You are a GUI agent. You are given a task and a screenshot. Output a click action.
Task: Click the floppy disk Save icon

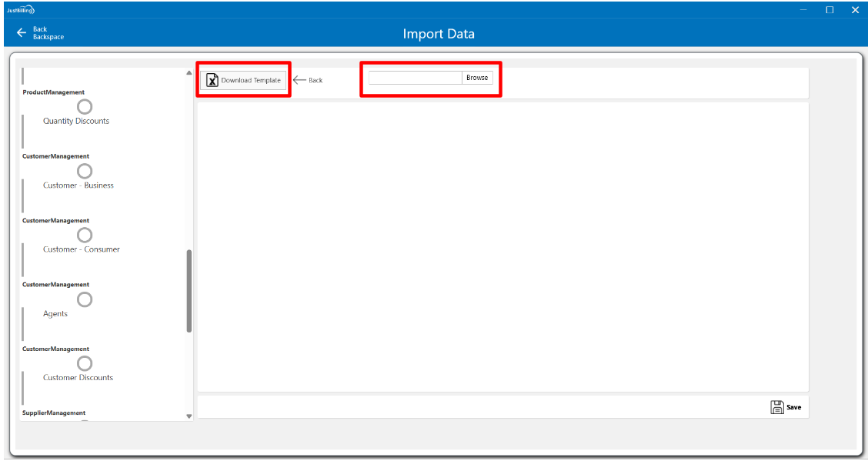(777, 407)
